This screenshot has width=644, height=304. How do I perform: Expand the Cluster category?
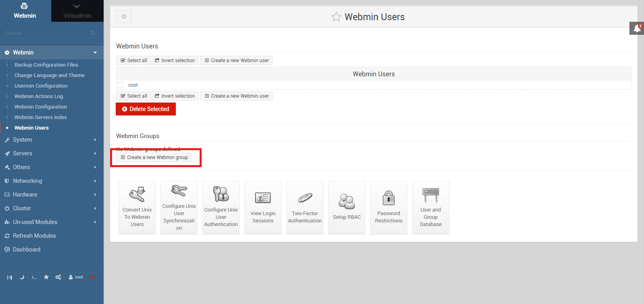point(52,208)
